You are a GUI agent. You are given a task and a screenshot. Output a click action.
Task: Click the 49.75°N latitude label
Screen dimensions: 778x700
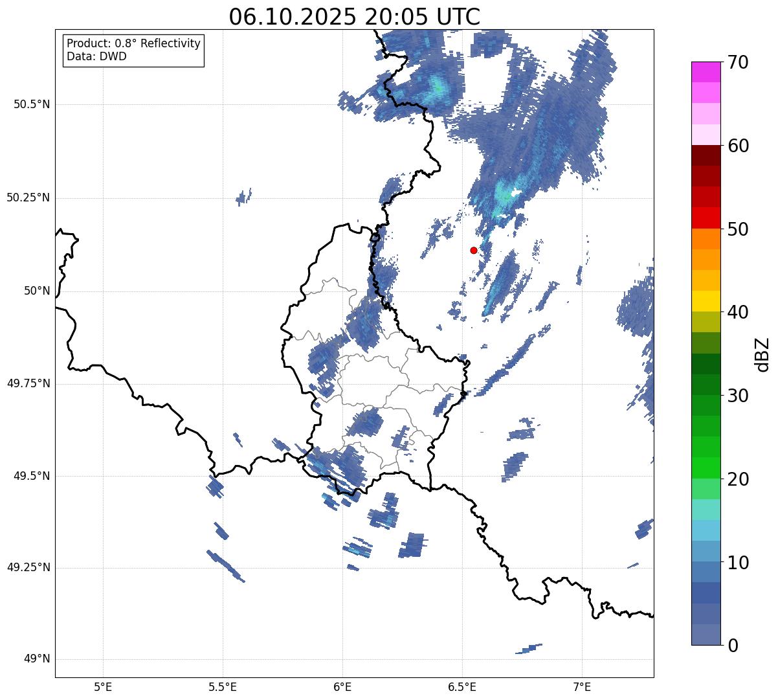[x=28, y=383]
